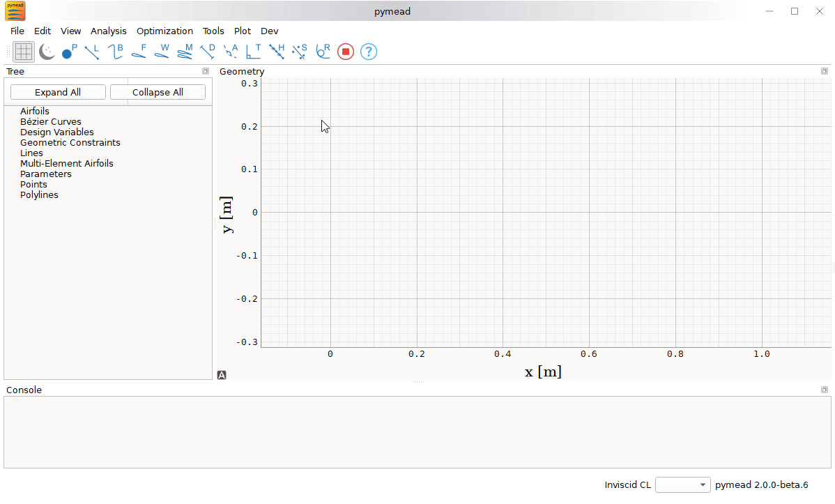Select the Distance constraint tool

[x=207, y=52]
